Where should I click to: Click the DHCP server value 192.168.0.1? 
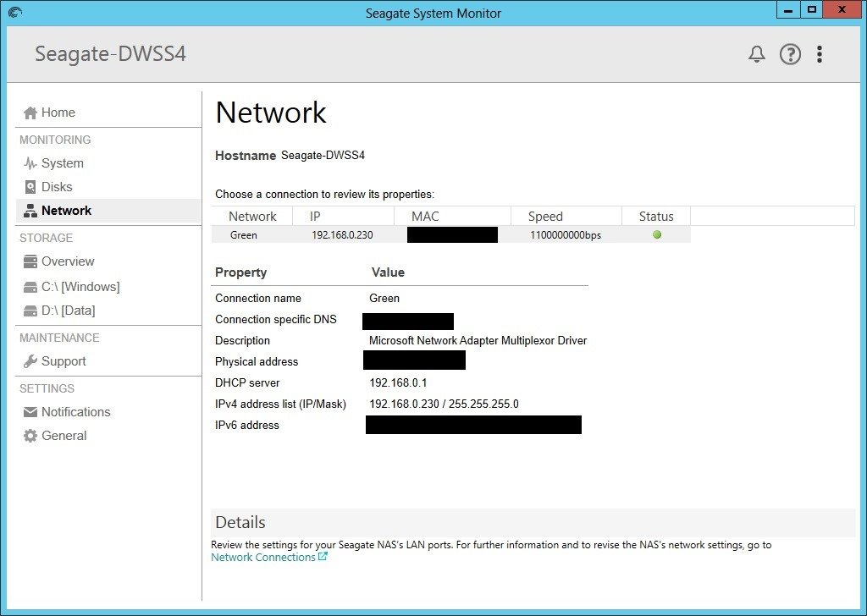tap(398, 382)
